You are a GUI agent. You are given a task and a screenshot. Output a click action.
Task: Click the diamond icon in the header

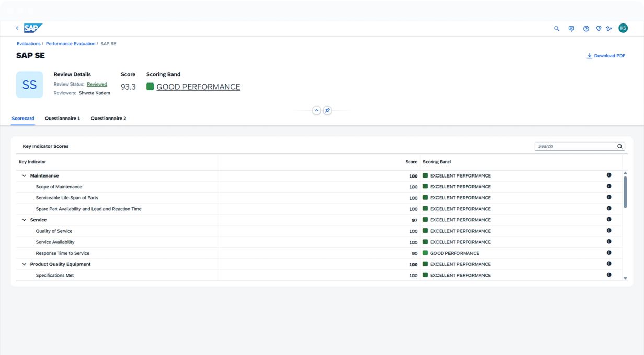point(599,29)
